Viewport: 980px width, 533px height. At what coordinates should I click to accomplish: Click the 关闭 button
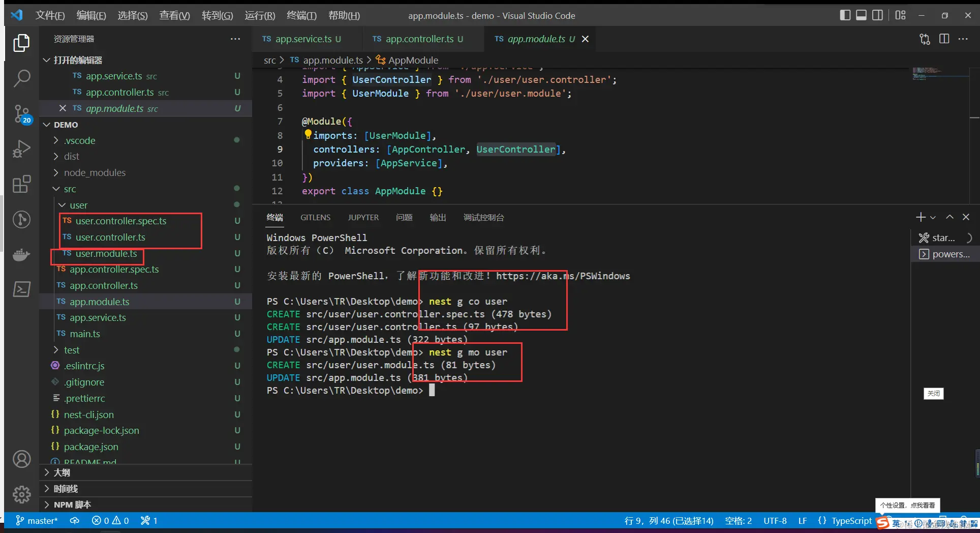934,393
